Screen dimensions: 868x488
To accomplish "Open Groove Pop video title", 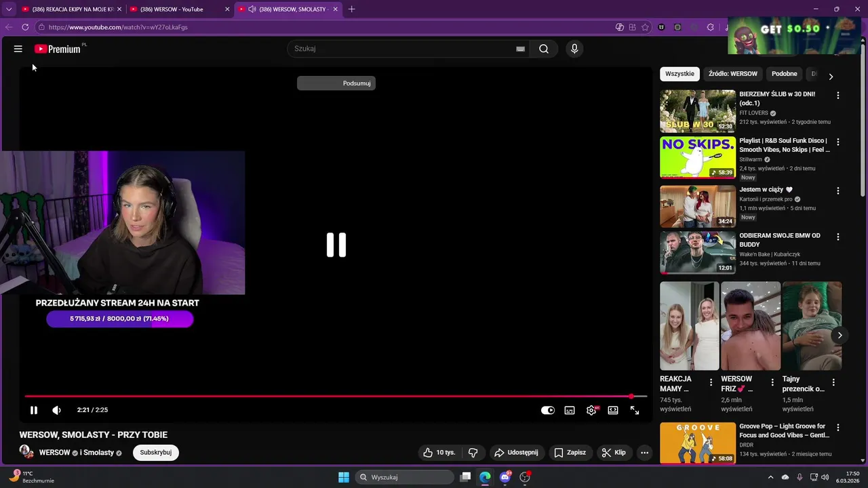I will pyautogui.click(x=784, y=431).
